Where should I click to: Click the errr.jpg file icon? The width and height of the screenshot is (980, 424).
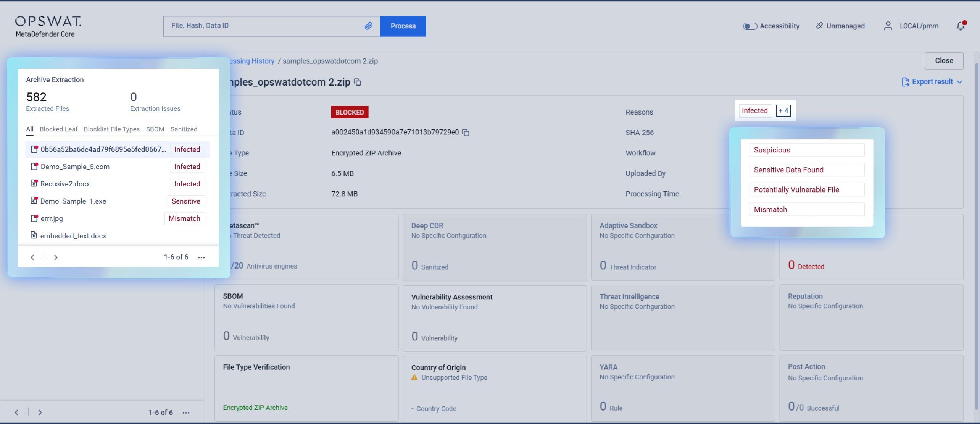34,218
